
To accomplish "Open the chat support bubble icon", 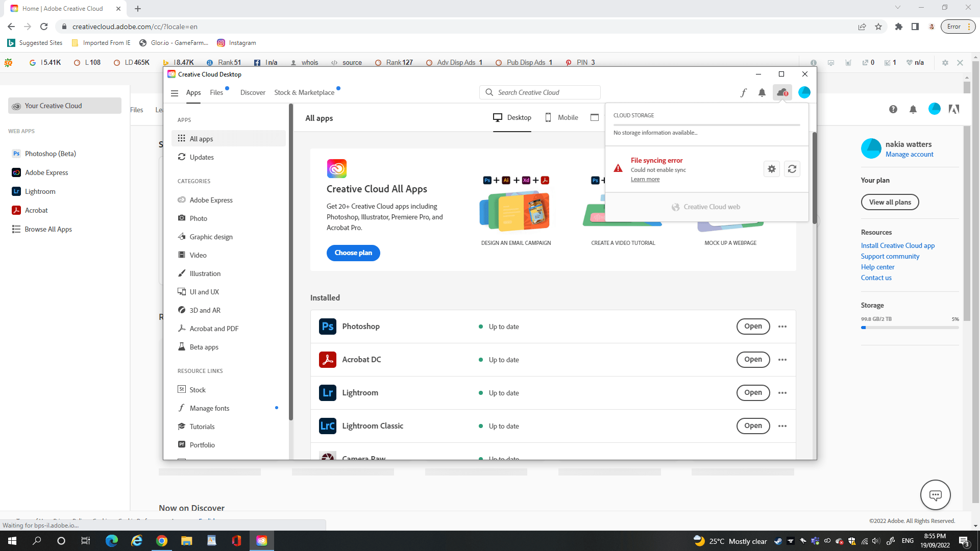I will (935, 495).
